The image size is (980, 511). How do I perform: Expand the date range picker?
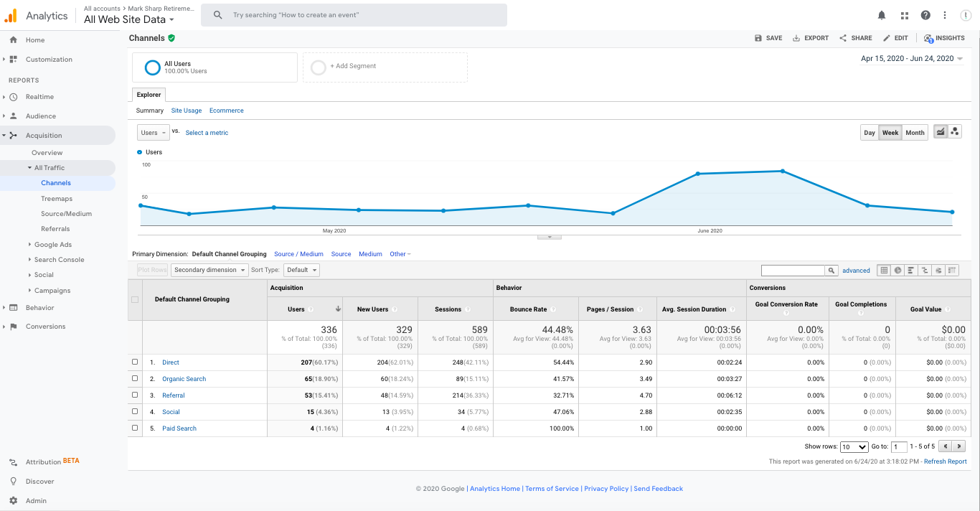pyautogui.click(x=912, y=59)
